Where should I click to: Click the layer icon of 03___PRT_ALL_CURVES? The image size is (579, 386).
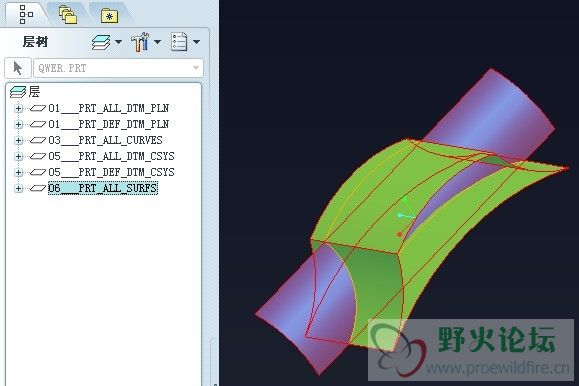(x=38, y=140)
